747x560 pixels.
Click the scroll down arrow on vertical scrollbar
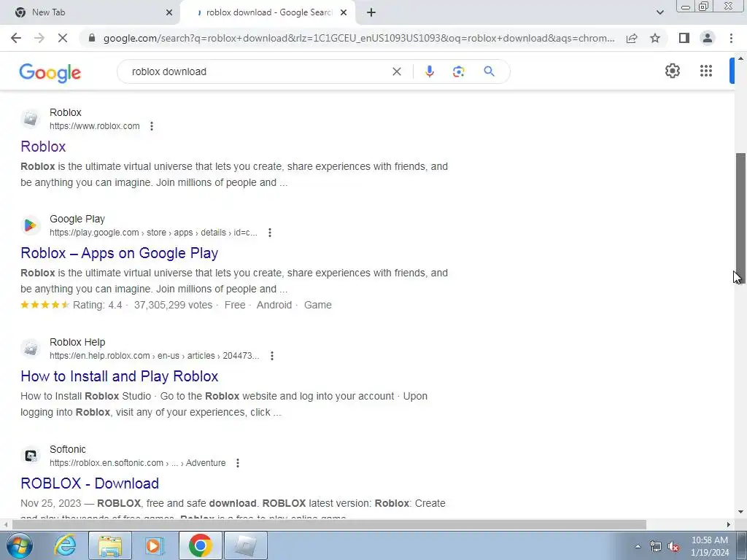tap(741, 513)
